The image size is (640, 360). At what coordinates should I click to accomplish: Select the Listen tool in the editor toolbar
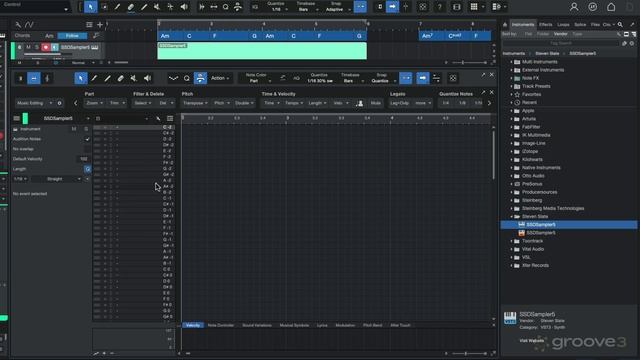pos(147,78)
